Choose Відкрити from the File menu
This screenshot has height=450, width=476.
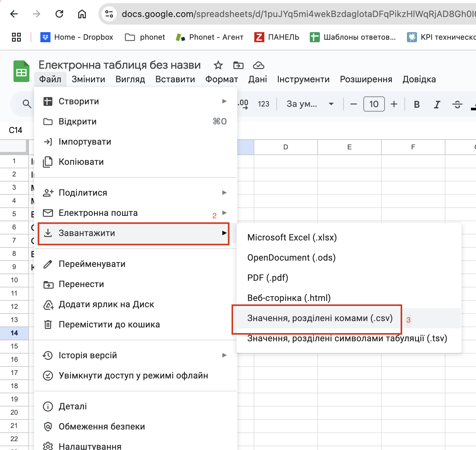click(x=135, y=121)
